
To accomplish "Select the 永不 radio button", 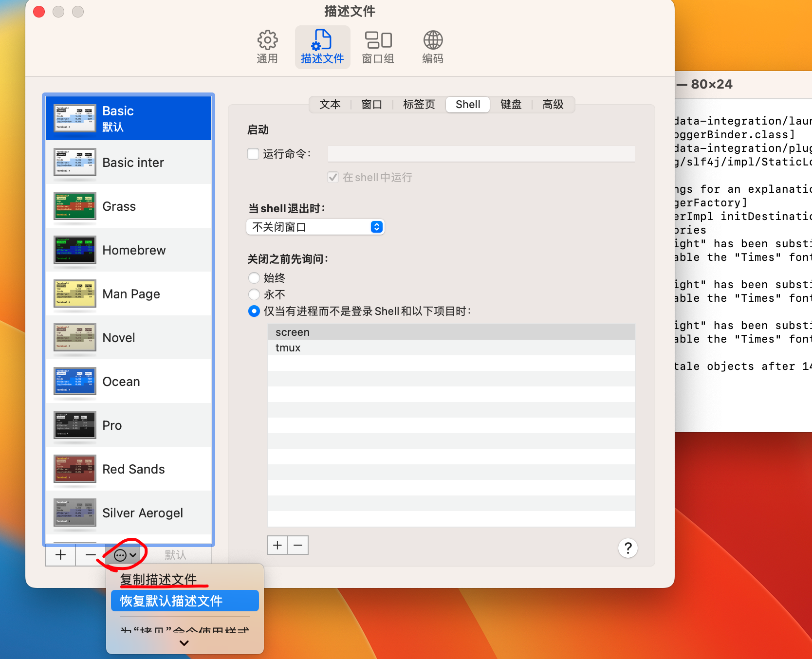I will coord(254,294).
